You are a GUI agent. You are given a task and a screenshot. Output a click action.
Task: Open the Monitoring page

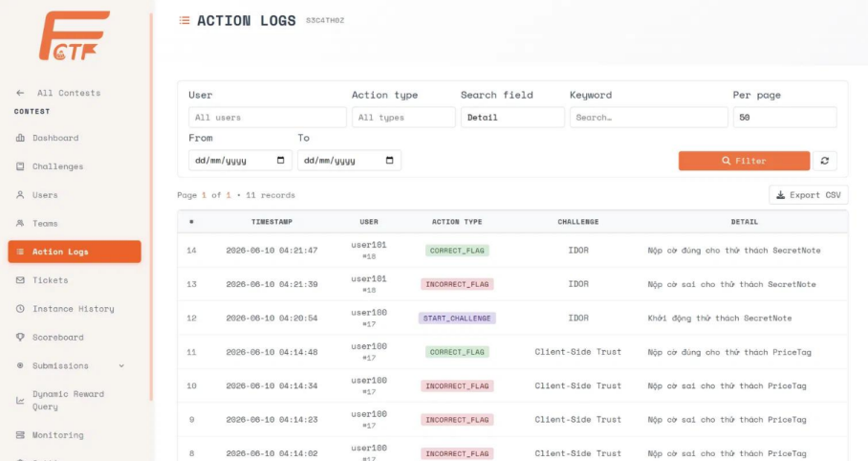point(57,435)
